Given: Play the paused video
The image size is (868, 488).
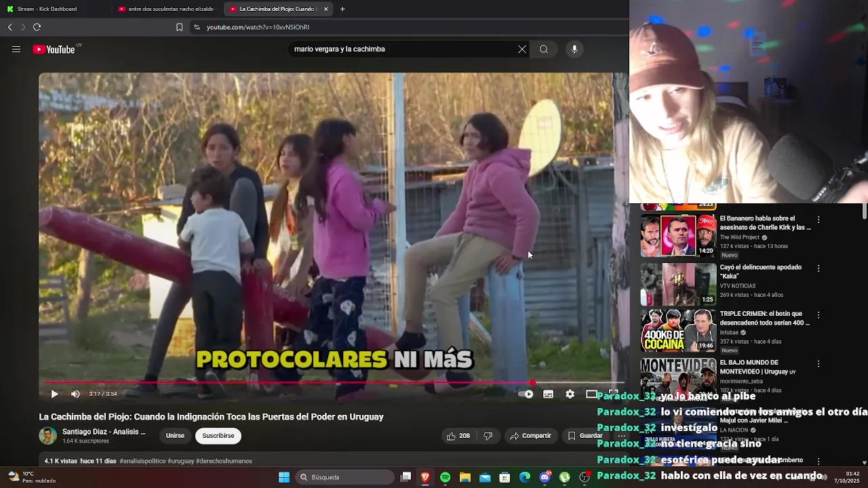Looking at the screenshot, I should coord(54,394).
